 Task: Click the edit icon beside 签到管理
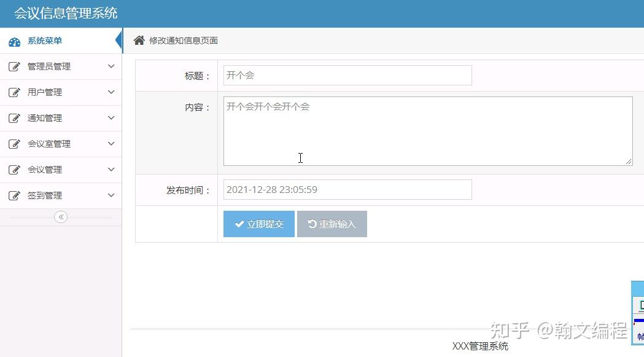click(x=15, y=195)
